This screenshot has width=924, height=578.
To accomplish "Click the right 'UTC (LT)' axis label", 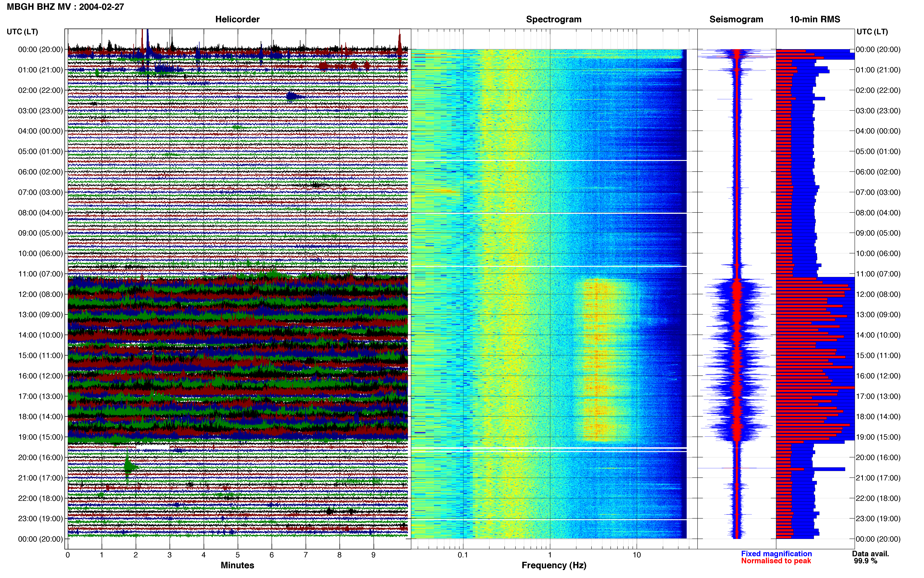I will [872, 31].
